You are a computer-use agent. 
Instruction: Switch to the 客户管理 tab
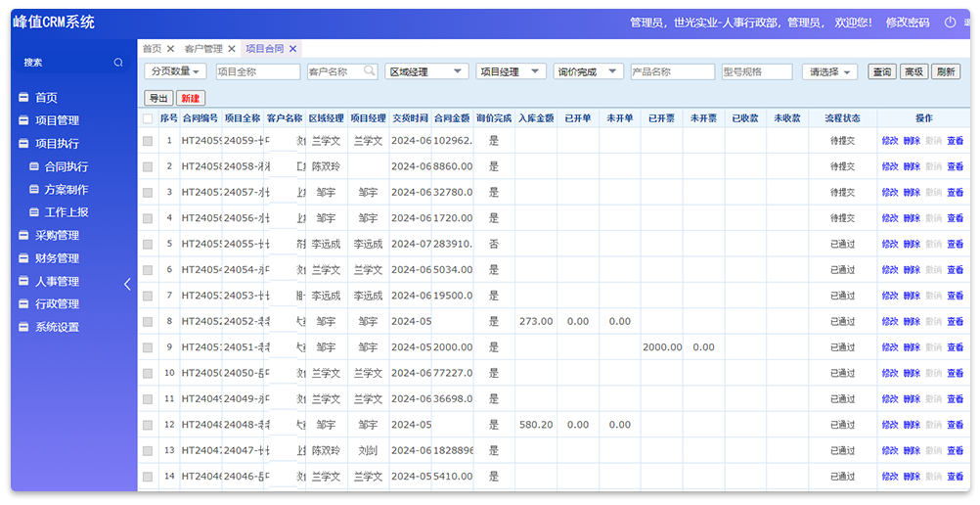pos(203,49)
